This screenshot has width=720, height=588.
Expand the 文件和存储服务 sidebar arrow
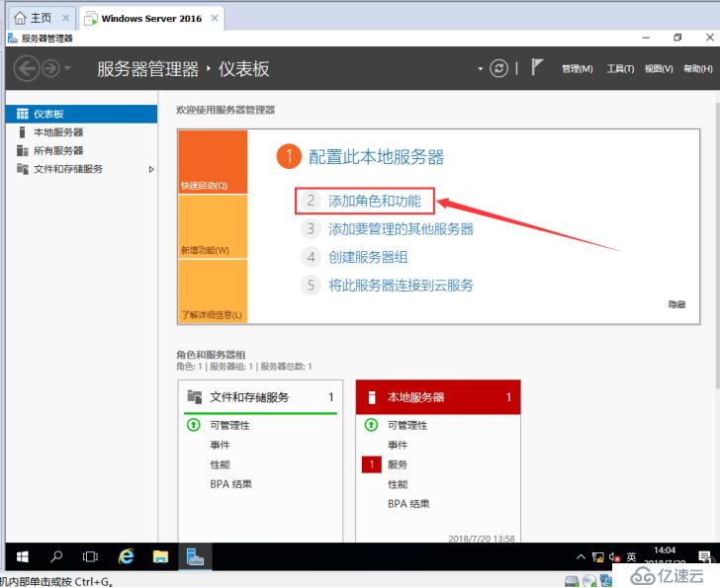(x=151, y=169)
